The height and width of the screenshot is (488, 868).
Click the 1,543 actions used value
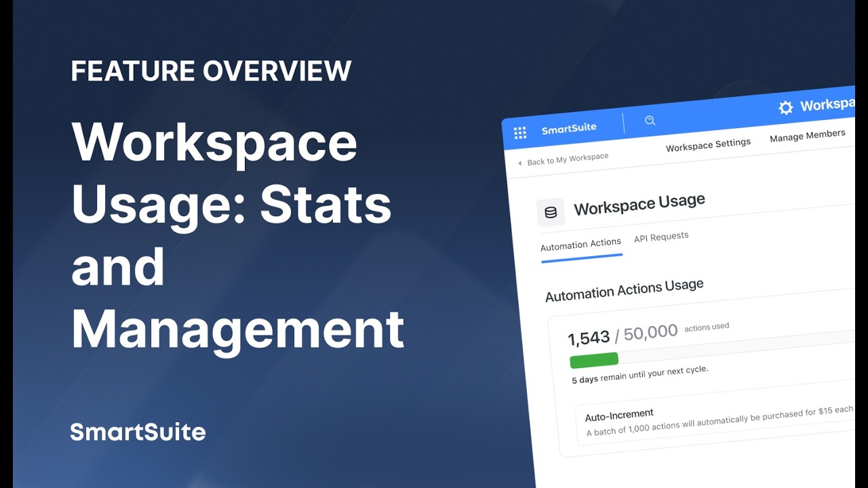(589, 338)
